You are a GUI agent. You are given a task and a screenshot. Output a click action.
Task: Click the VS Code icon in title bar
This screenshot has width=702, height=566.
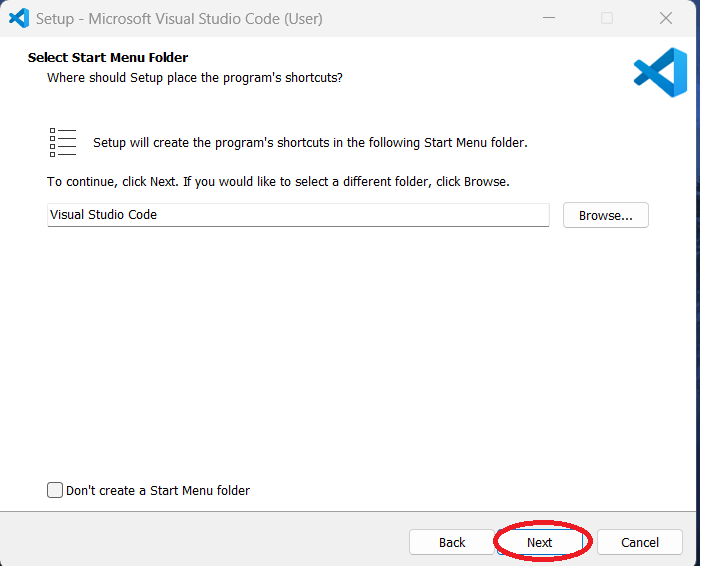click(x=18, y=18)
